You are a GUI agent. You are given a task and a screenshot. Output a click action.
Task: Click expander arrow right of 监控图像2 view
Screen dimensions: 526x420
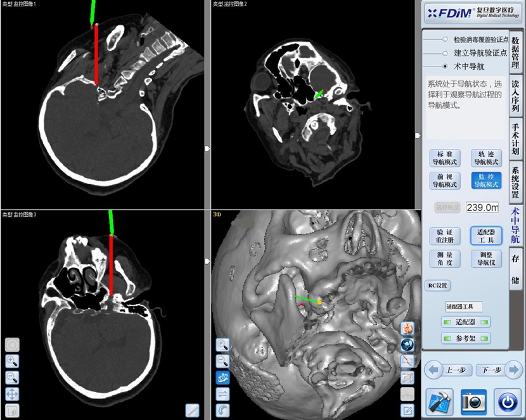[x=417, y=135]
